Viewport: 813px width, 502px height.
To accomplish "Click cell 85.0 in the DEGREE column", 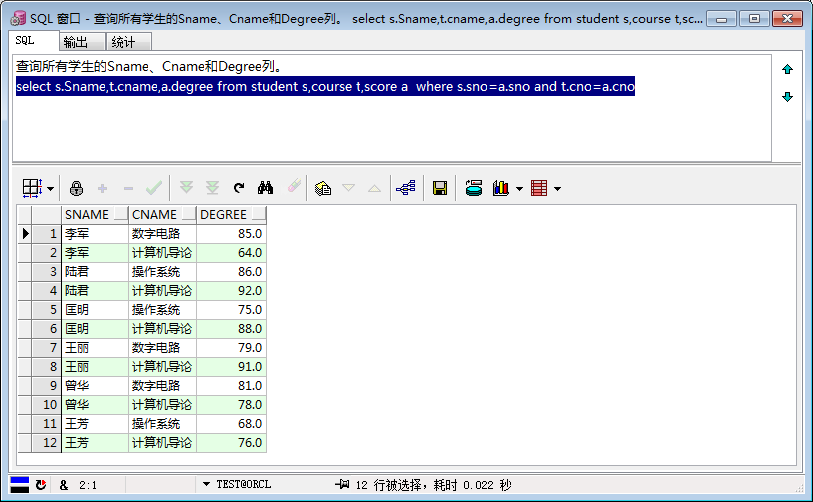I will coord(232,234).
